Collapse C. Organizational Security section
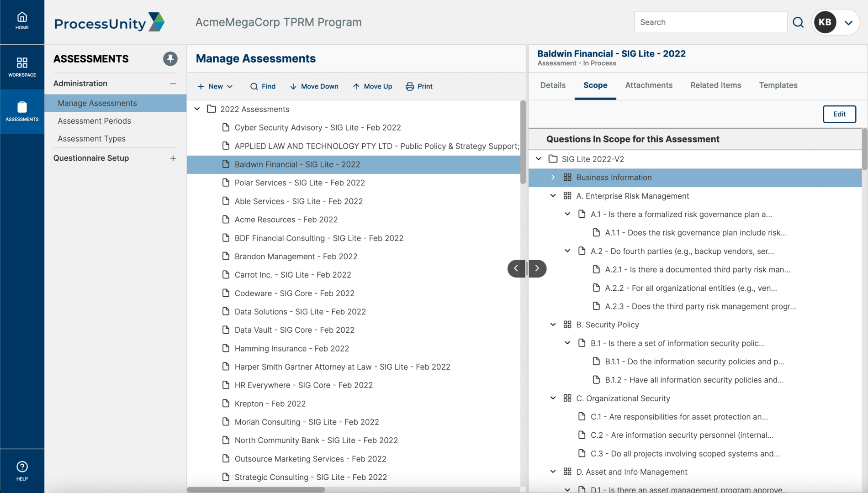The height and width of the screenshot is (493, 868). click(x=553, y=398)
